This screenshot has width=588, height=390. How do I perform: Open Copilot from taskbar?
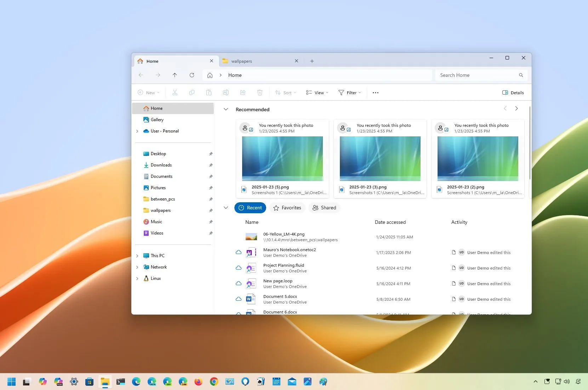(x=43, y=381)
